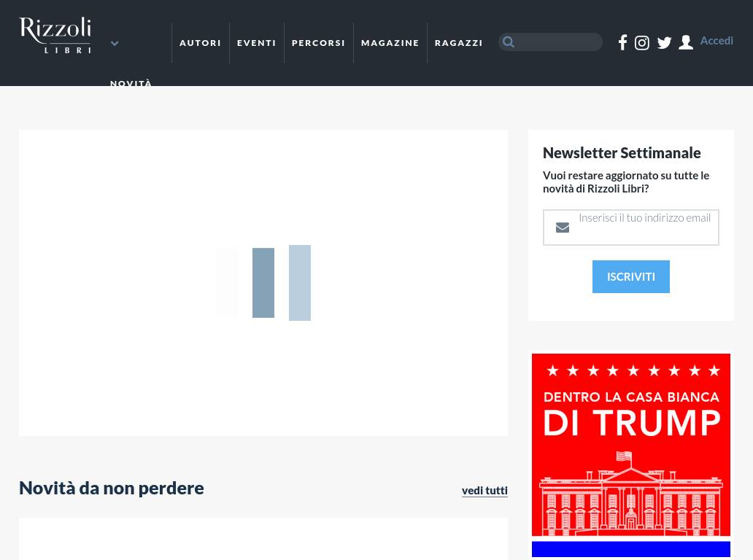Focus the newsletter email address field
This screenshot has height=560, width=753.
[644, 227]
